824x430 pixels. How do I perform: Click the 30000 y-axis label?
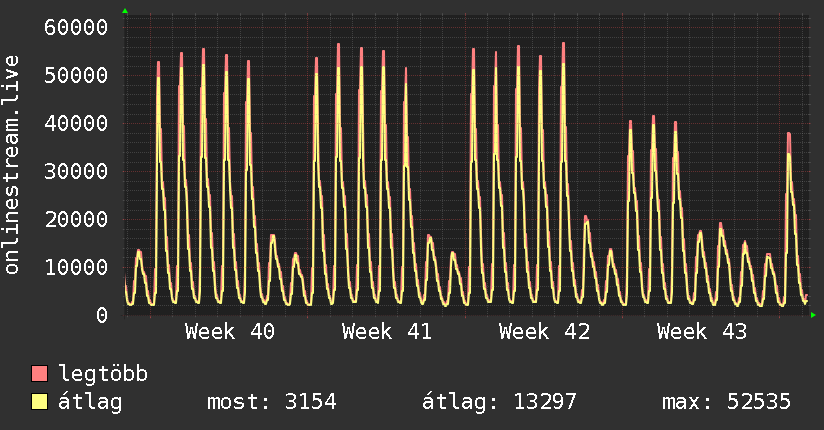76,171
